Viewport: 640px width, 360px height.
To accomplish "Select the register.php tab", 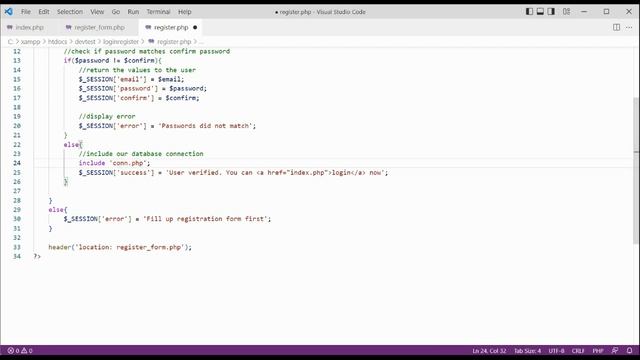I will (x=171, y=27).
